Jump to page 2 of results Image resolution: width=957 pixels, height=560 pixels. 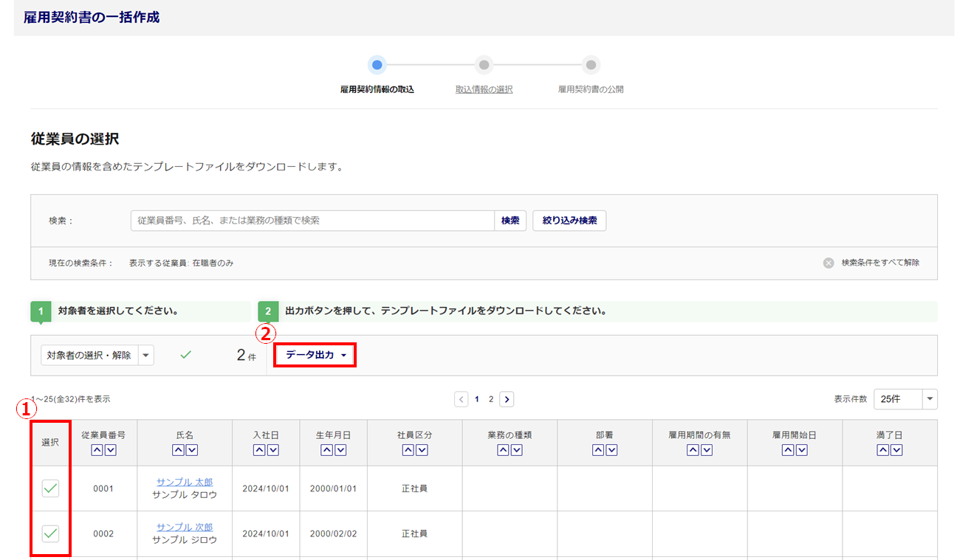pos(491,399)
